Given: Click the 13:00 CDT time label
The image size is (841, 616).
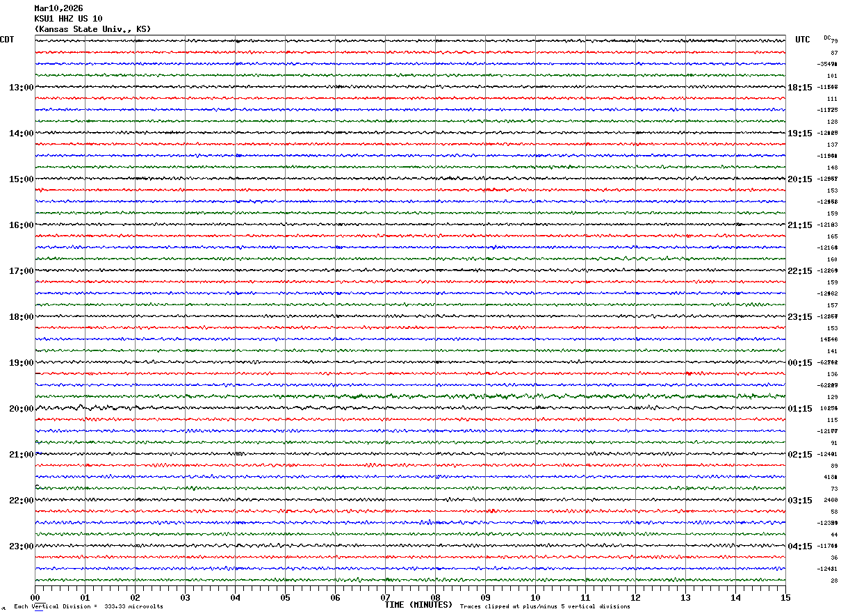Looking at the screenshot, I should pyautogui.click(x=21, y=88).
